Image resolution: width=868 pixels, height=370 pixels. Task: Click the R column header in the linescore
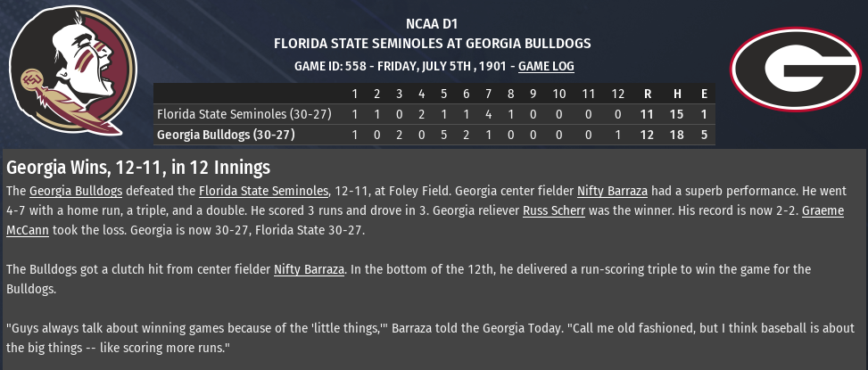point(647,94)
